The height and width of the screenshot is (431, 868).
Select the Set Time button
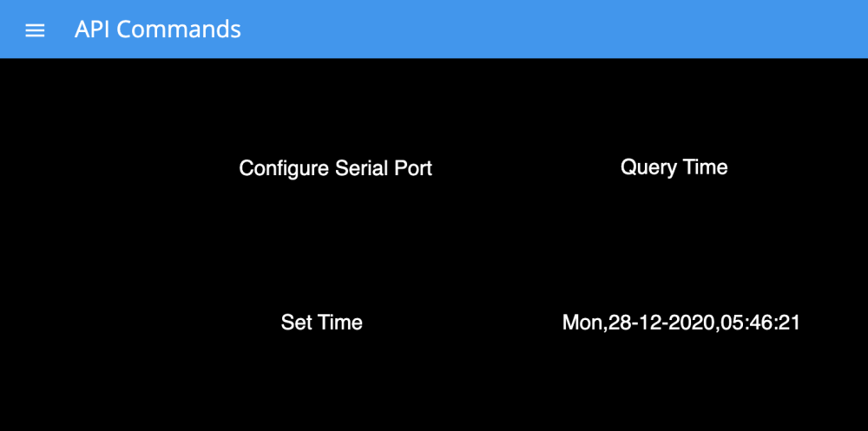(321, 323)
